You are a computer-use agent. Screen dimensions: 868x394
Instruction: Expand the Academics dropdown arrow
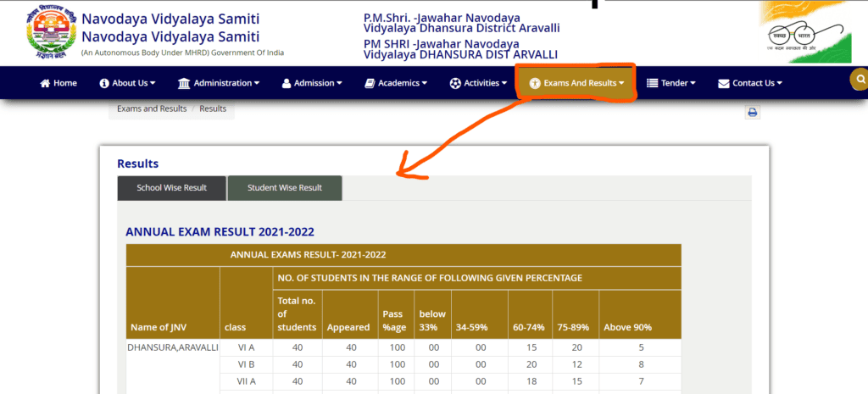(425, 83)
